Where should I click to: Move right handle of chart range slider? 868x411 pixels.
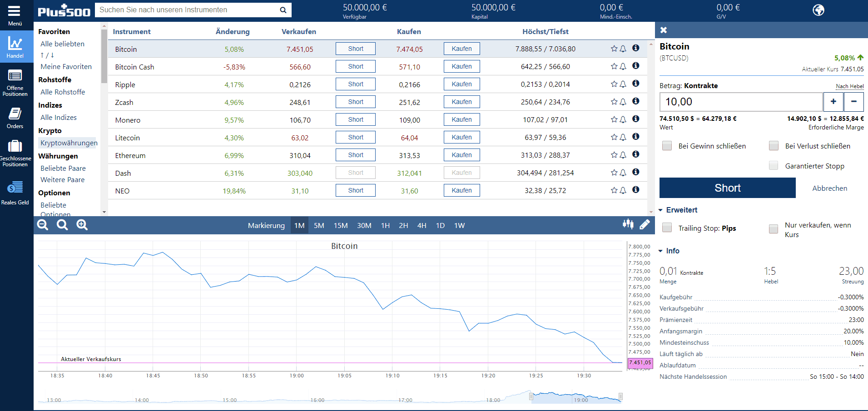(620, 397)
